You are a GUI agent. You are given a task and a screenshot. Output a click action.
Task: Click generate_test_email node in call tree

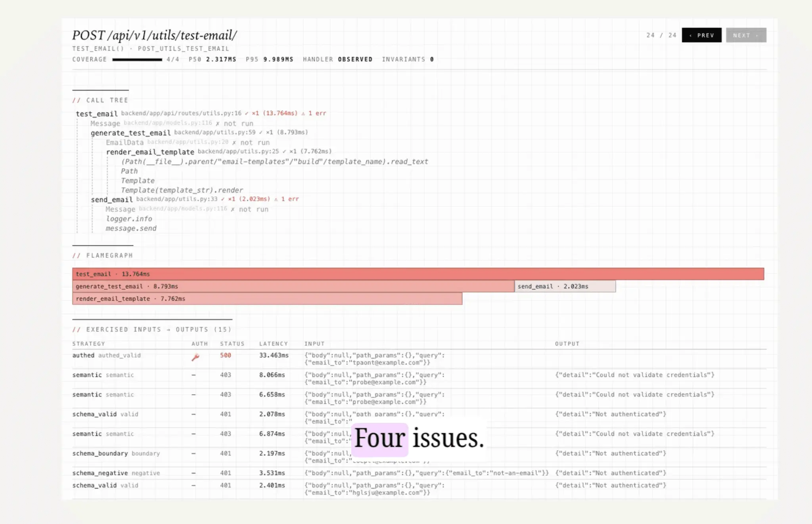[x=130, y=133]
